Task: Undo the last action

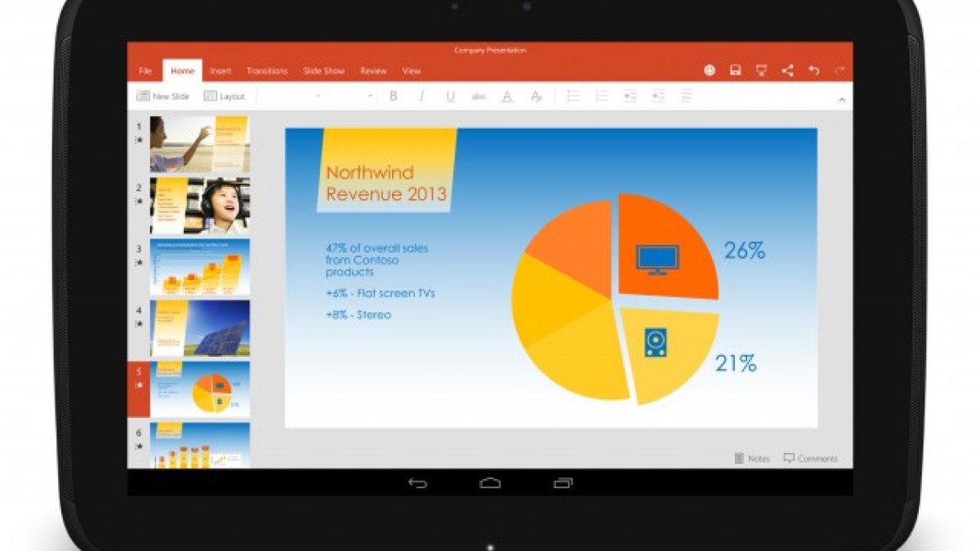Action: pyautogui.click(x=813, y=71)
